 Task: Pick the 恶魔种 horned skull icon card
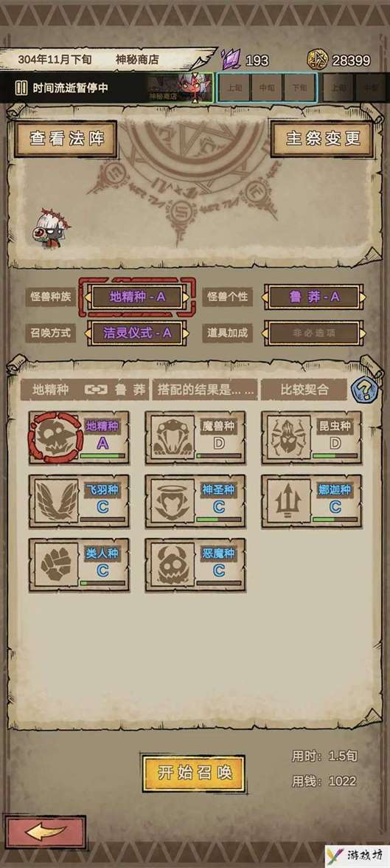(195, 565)
